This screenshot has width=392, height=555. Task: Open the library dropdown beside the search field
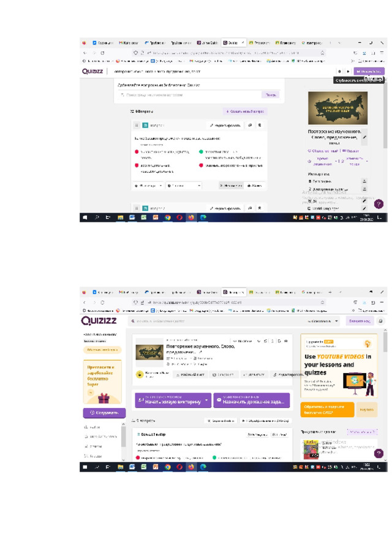pos(322,321)
